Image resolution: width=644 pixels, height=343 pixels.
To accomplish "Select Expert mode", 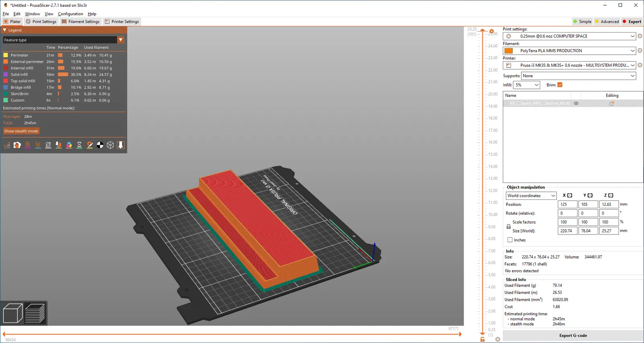I will [632, 22].
